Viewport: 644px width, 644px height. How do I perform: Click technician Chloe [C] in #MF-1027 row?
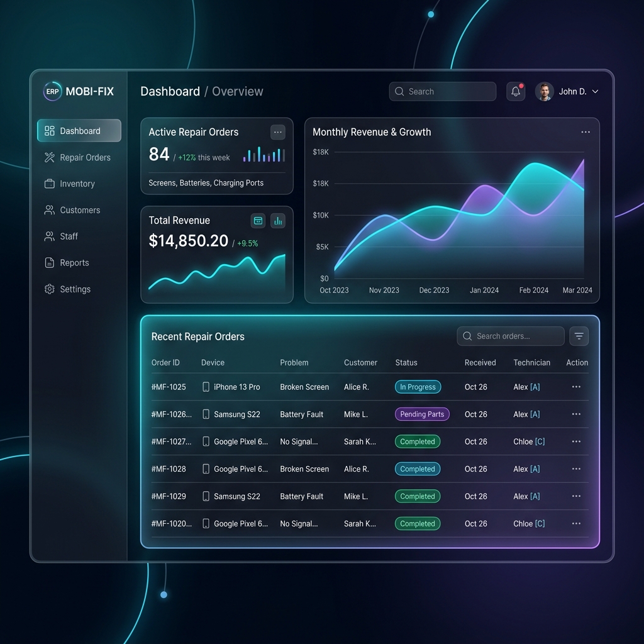pos(529,441)
